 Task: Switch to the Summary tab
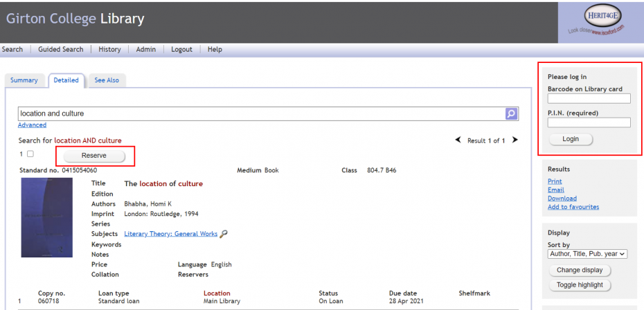24,80
